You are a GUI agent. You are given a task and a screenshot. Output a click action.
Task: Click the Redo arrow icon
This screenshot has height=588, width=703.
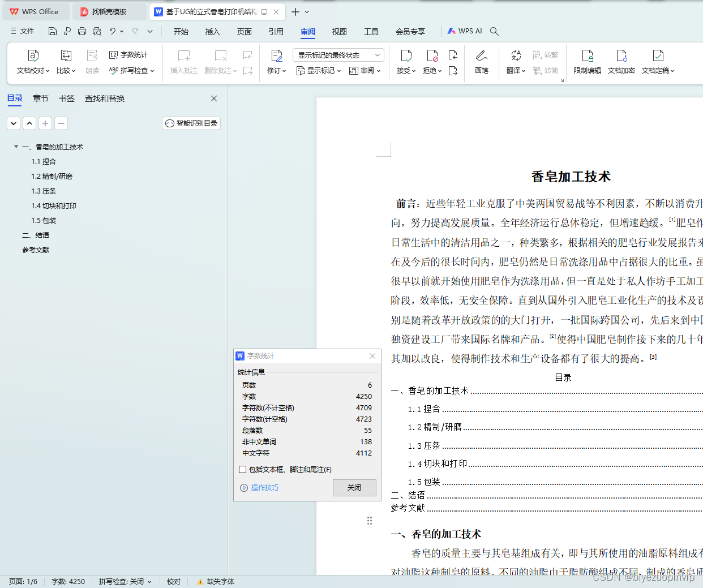135,31
